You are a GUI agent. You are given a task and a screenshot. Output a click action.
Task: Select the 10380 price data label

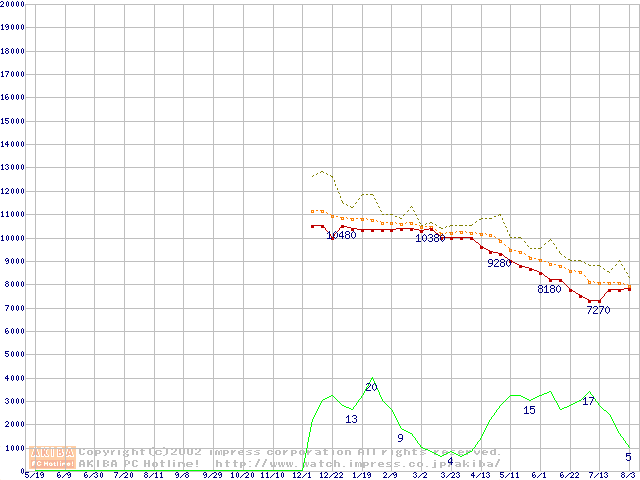point(430,239)
